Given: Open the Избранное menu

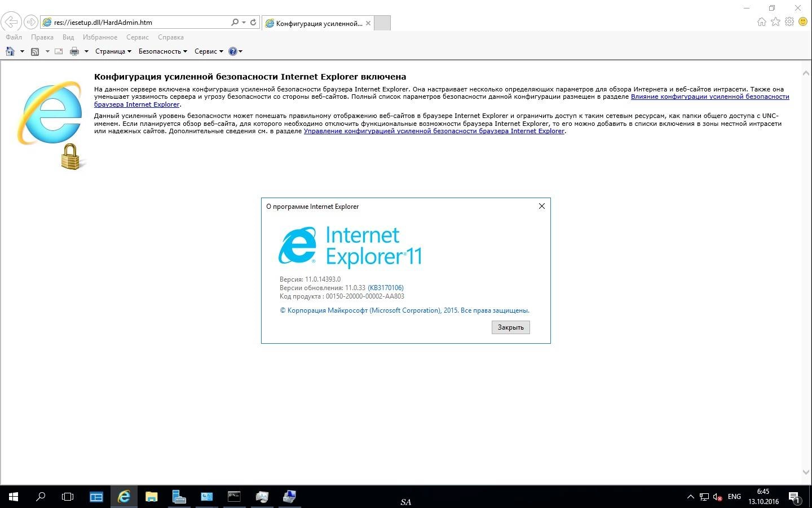Looking at the screenshot, I should [x=100, y=37].
